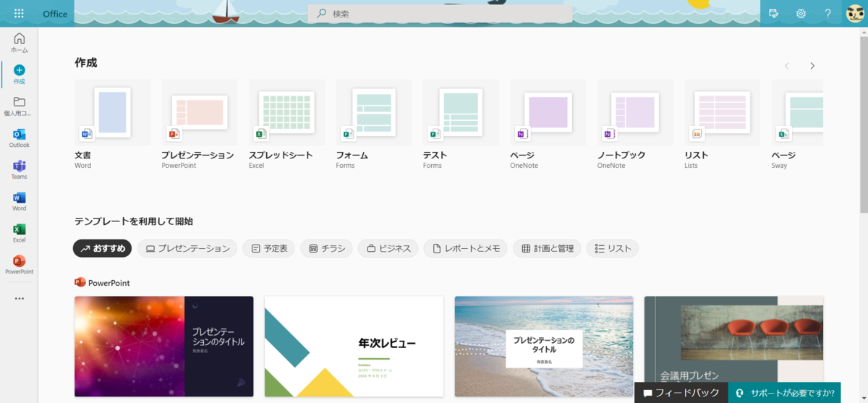The image size is (868, 403).
Task: Click the テンプレートを利用して開始 heading
Action: pyautogui.click(x=134, y=221)
